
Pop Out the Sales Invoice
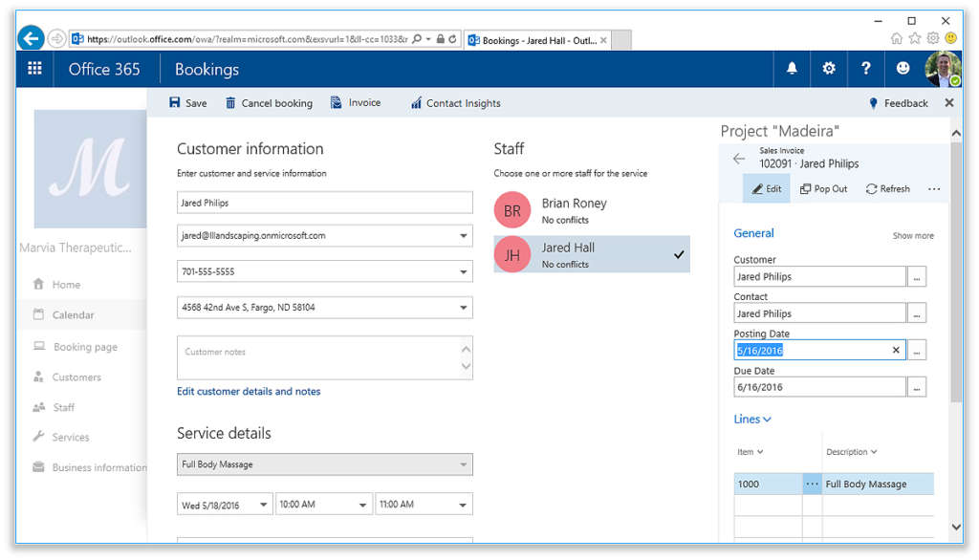tap(823, 188)
